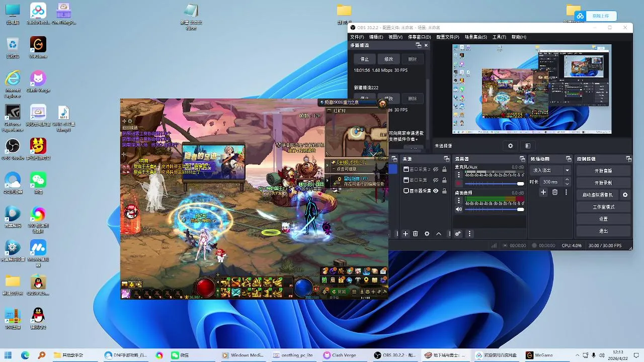Open the 文件(F) menu in OBS
Image resolution: width=644 pixels, height=362 pixels.
pyautogui.click(x=357, y=37)
